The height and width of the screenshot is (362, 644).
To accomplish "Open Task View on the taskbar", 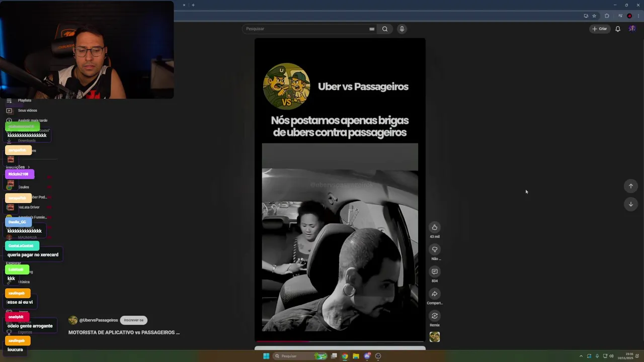I will (334, 356).
